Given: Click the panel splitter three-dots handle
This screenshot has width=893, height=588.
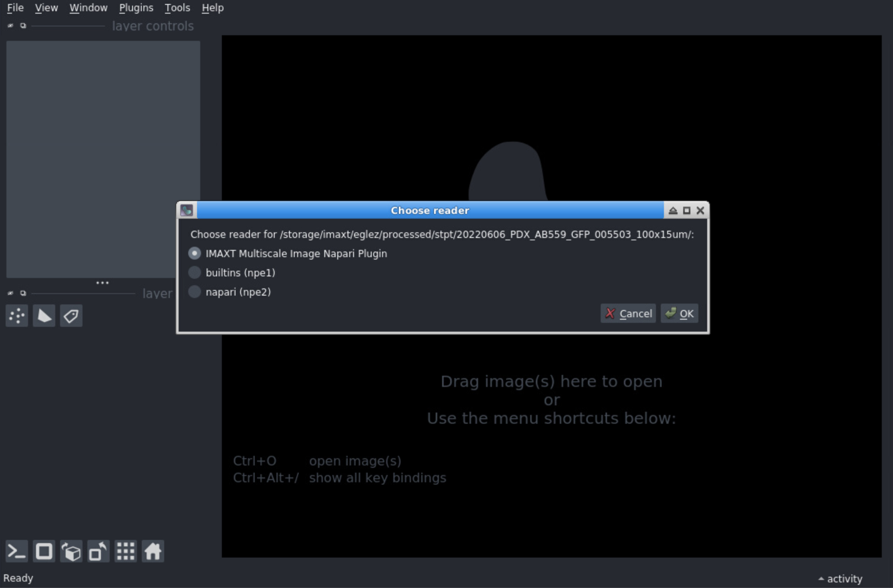Looking at the screenshot, I should click(103, 283).
